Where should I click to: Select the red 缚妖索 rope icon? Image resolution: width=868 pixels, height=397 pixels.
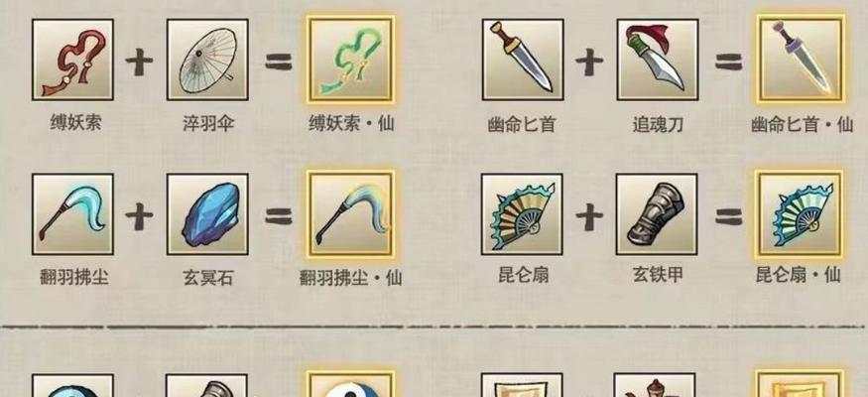click(x=72, y=60)
